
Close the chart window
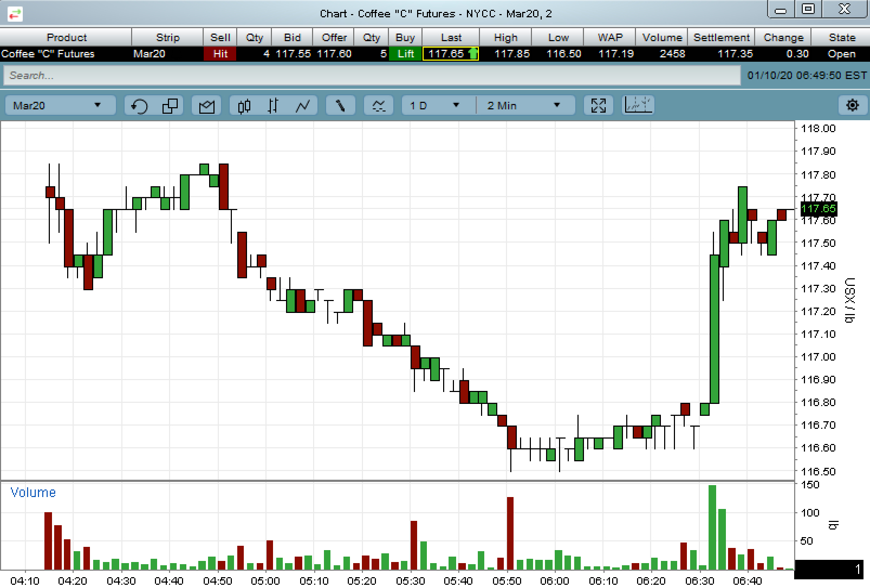point(845,9)
